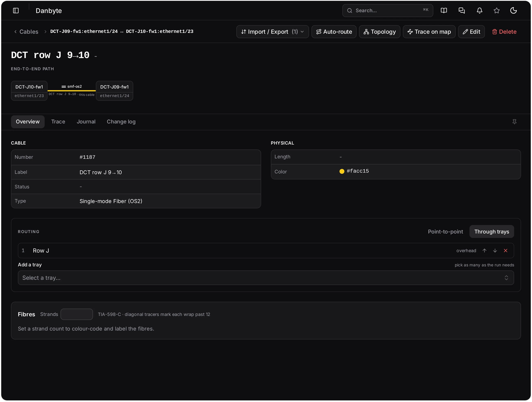Switch to the Trace tab

58,122
